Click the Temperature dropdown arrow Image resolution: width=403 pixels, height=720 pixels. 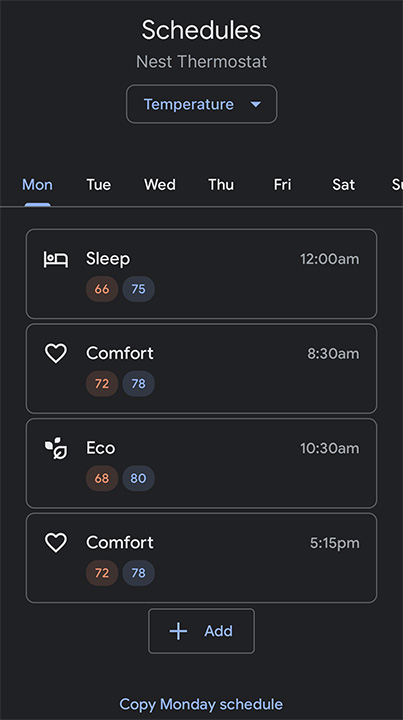pyautogui.click(x=256, y=104)
